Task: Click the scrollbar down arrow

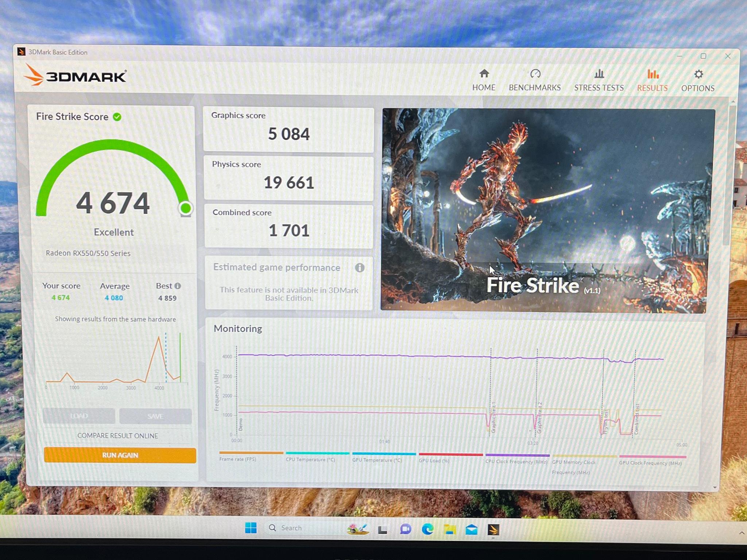Action: coord(715,487)
